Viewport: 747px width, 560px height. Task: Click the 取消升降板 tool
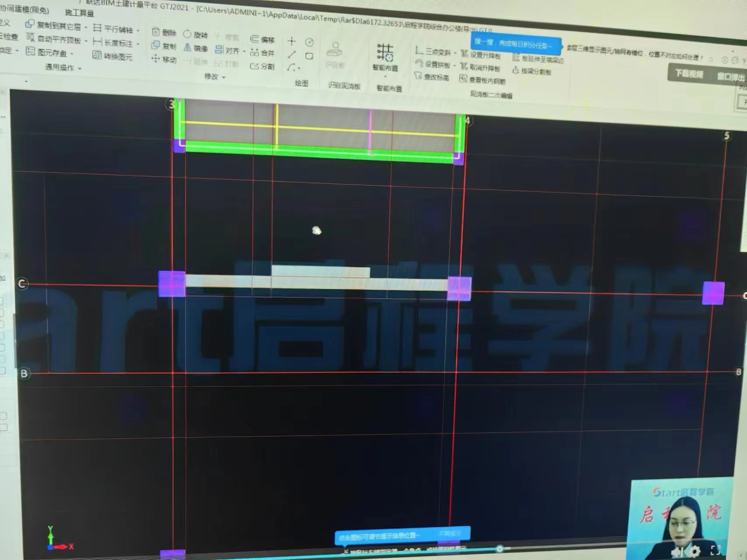(480, 67)
